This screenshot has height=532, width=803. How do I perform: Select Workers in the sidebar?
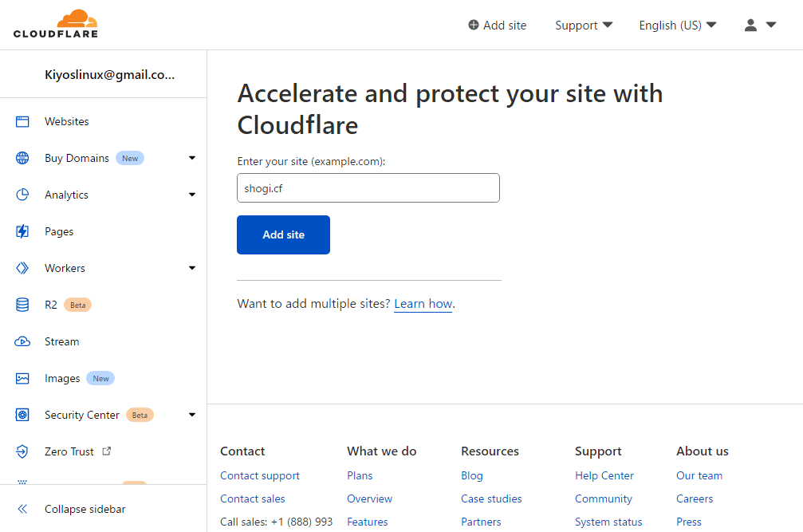(x=65, y=268)
